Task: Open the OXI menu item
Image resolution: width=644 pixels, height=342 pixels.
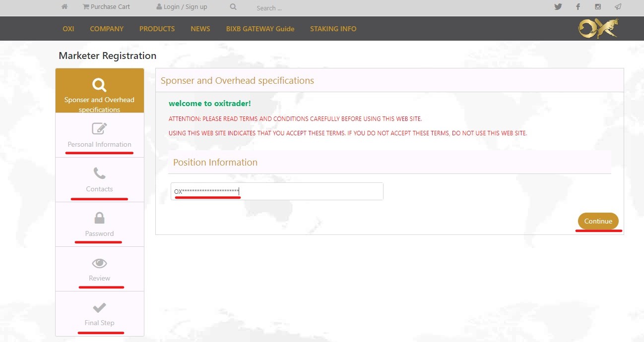Action: (x=68, y=29)
